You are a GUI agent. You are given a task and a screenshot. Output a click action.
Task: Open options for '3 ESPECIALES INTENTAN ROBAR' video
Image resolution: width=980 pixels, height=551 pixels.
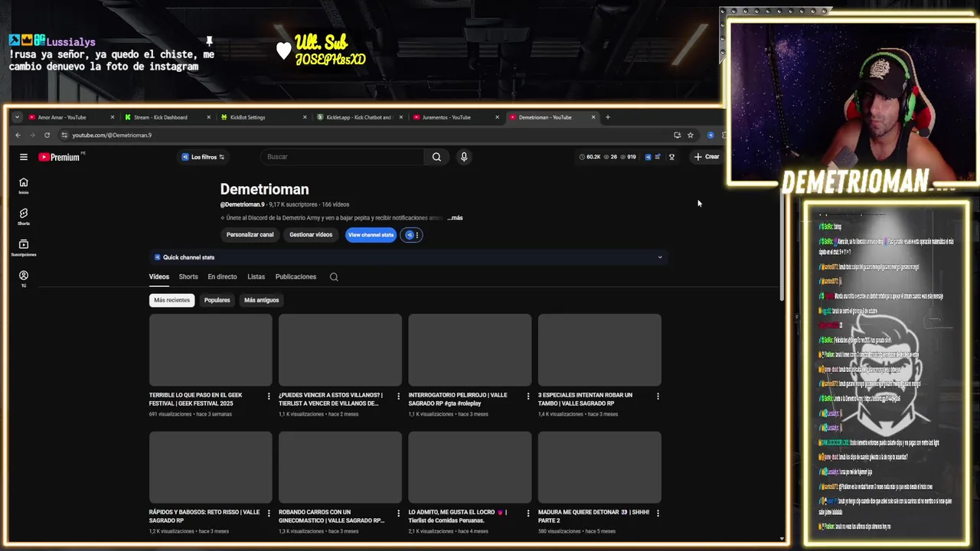[658, 396]
